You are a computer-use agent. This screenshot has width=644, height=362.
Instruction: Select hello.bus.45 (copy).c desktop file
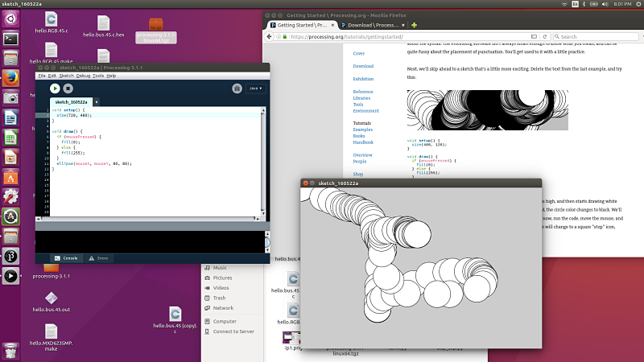pyautogui.click(x=175, y=319)
